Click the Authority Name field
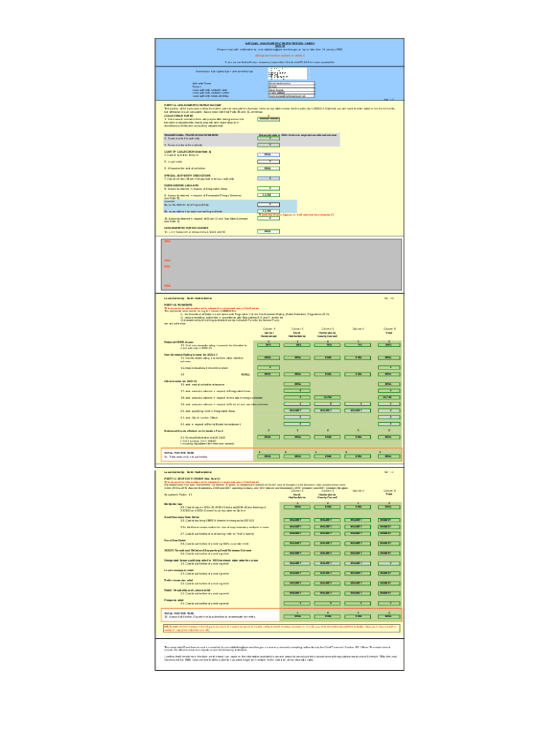The width and height of the screenshot is (560, 745). tap(293, 84)
